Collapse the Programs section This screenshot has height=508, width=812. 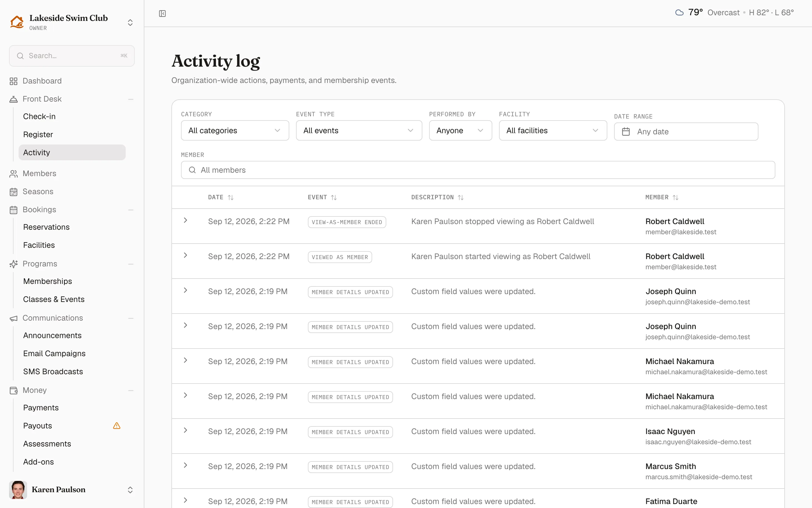tap(131, 264)
